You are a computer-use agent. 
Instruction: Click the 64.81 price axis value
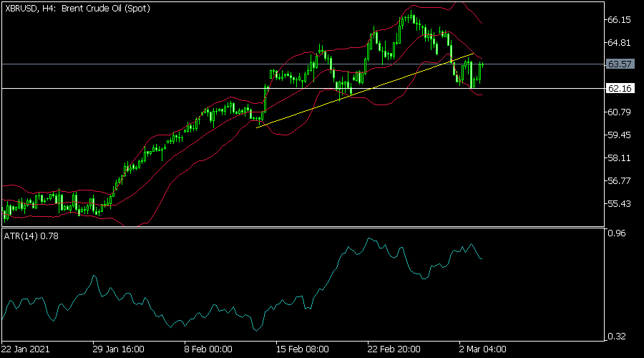point(620,43)
